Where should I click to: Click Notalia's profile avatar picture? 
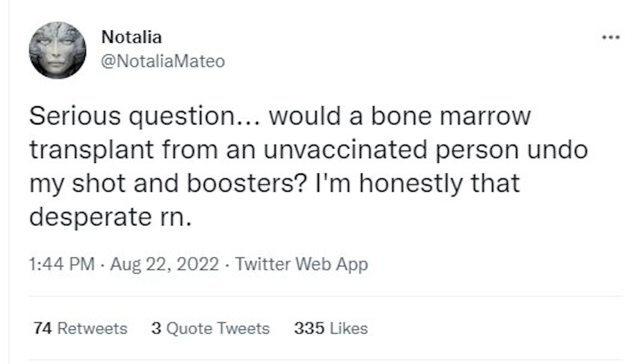tap(57, 50)
